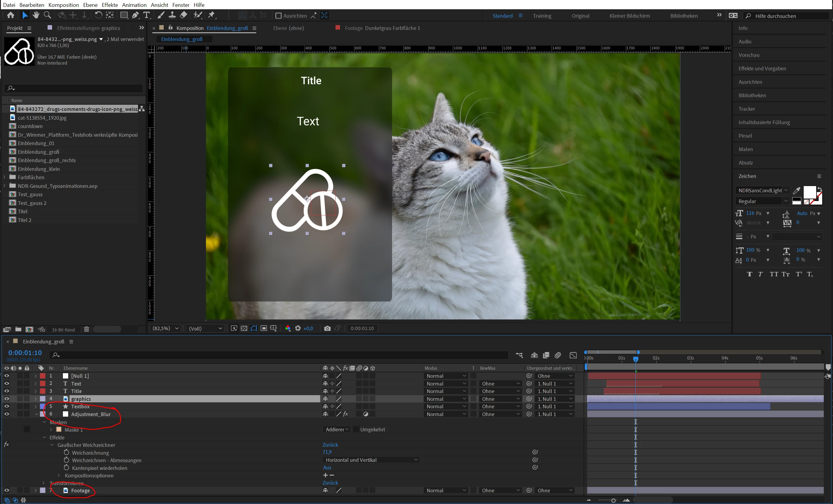Select the Horizontal Type tool
Screen dimensions: 833x504
pyautogui.click(x=147, y=15)
